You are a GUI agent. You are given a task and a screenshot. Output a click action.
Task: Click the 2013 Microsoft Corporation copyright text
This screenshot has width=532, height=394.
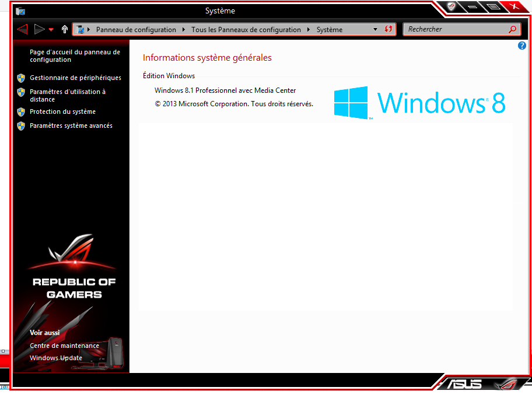(234, 104)
